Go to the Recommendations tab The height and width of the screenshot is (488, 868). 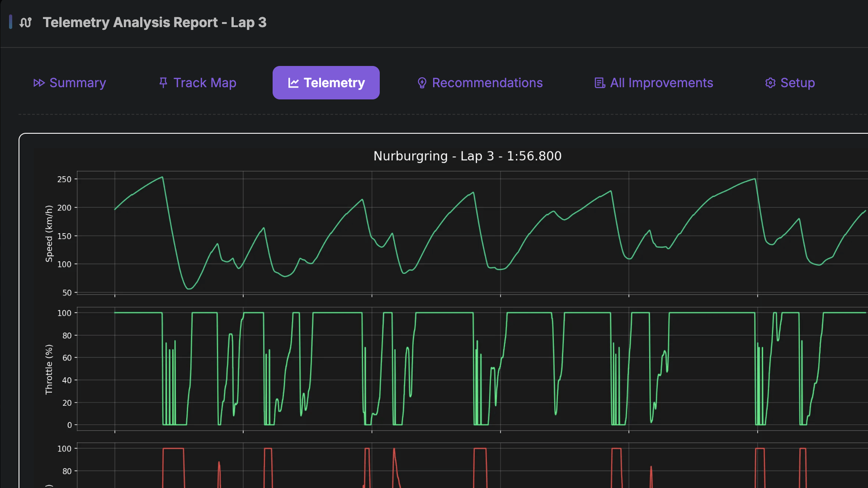point(487,83)
